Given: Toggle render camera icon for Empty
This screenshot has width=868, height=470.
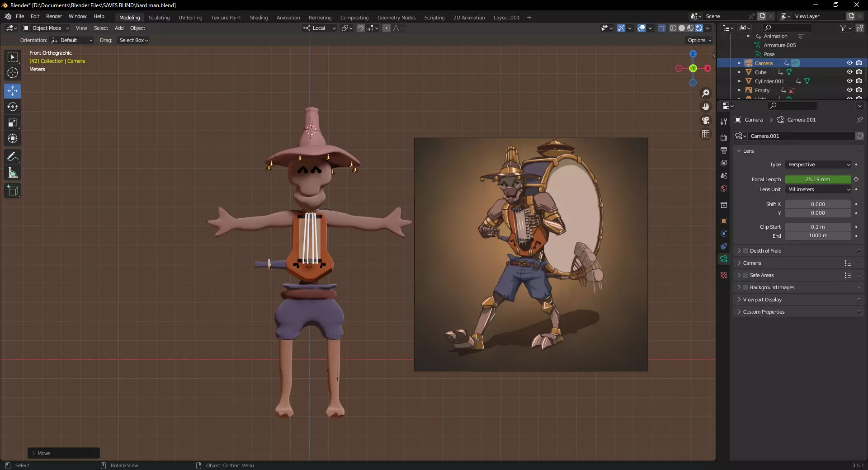Looking at the screenshot, I should pos(859,90).
